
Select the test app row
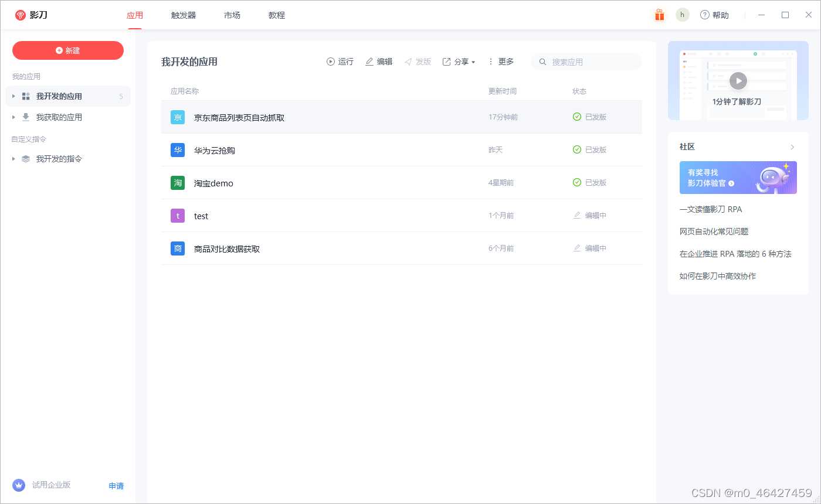click(x=402, y=216)
